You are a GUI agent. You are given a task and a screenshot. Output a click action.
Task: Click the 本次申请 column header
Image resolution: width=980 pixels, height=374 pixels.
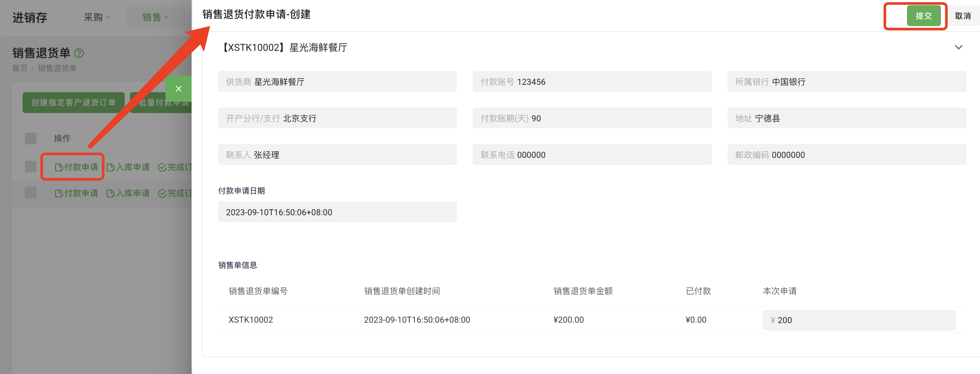tap(780, 291)
